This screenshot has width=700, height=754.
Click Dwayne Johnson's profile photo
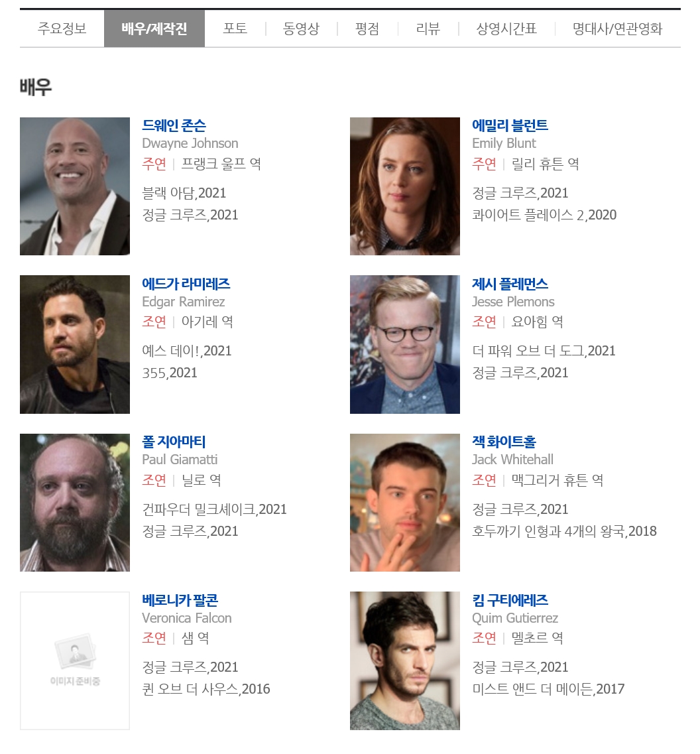click(75, 186)
